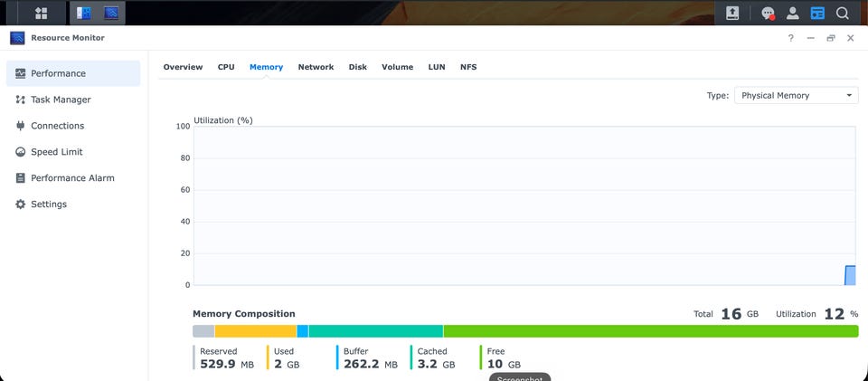Open the help question mark button

[x=790, y=38]
